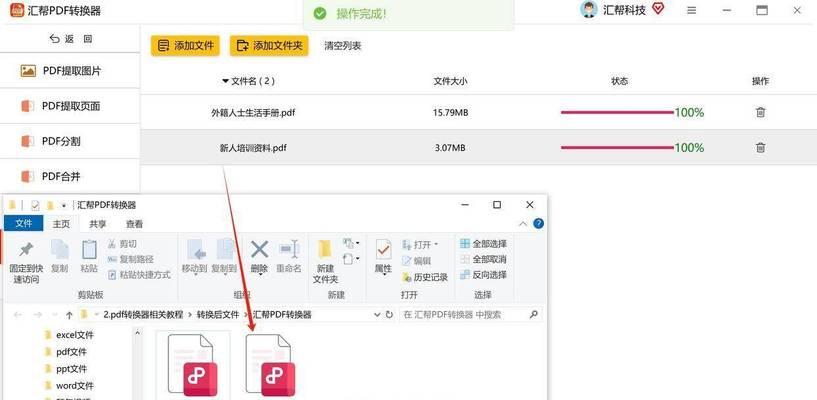Click 清空列表 to clear the list
The height and width of the screenshot is (400, 817).
point(343,46)
